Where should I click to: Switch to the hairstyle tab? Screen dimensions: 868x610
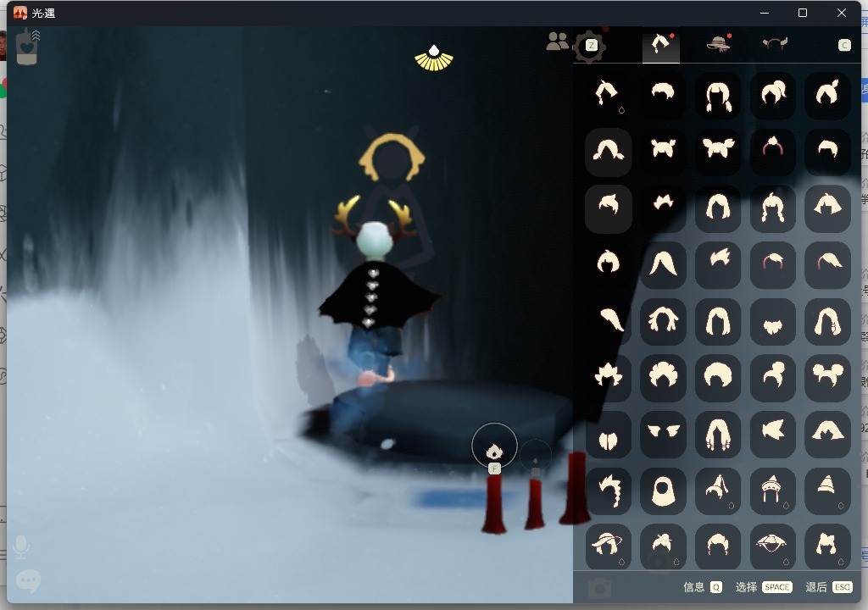661,44
